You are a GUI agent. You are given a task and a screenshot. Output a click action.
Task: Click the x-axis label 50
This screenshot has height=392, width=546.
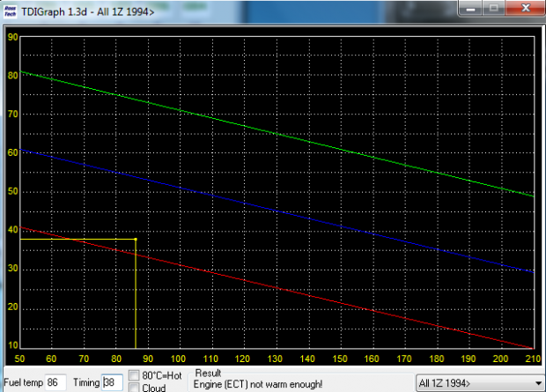pyautogui.click(x=19, y=359)
